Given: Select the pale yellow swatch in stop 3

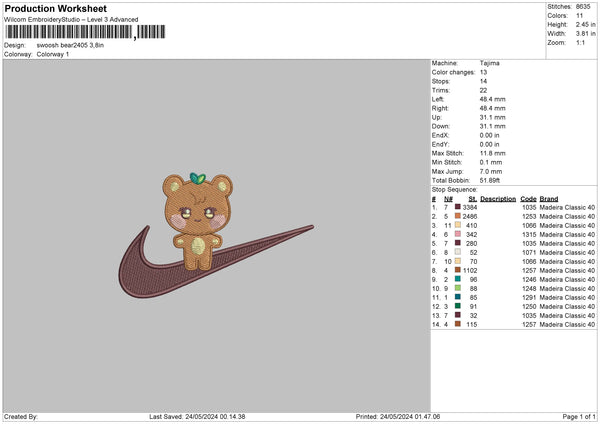Looking at the screenshot, I should (457, 225).
